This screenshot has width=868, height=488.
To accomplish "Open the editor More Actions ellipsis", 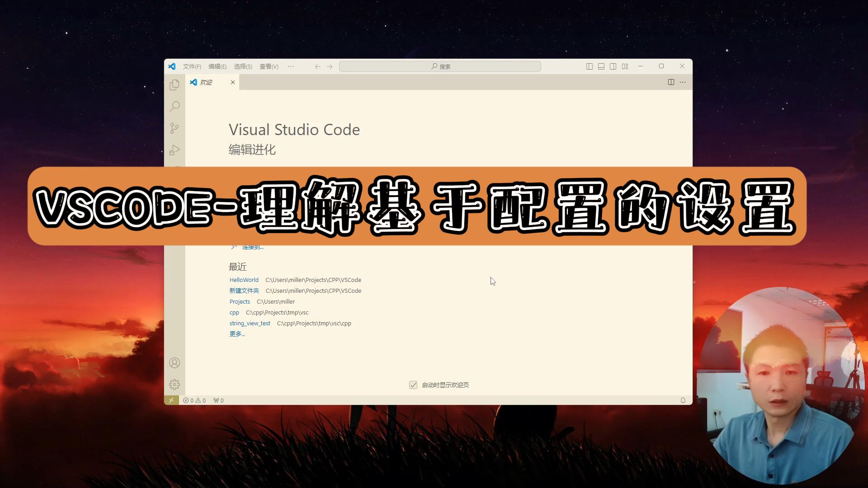I will coord(683,82).
